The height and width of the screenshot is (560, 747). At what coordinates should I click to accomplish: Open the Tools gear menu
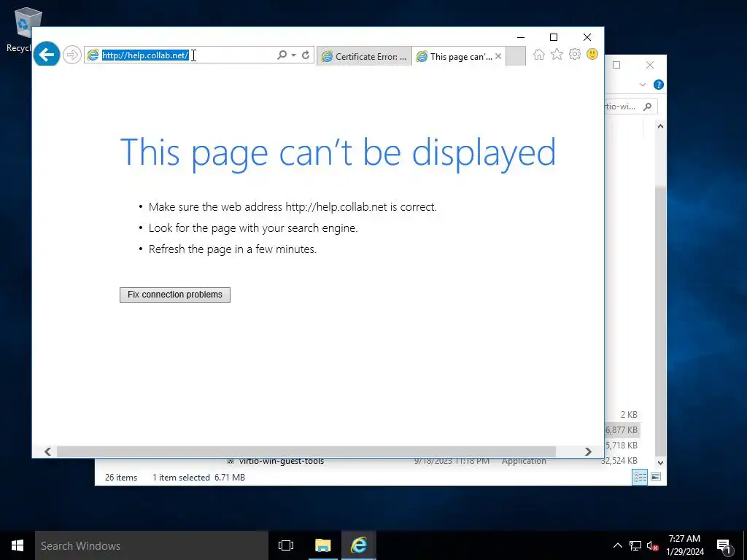[x=575, y=54]
